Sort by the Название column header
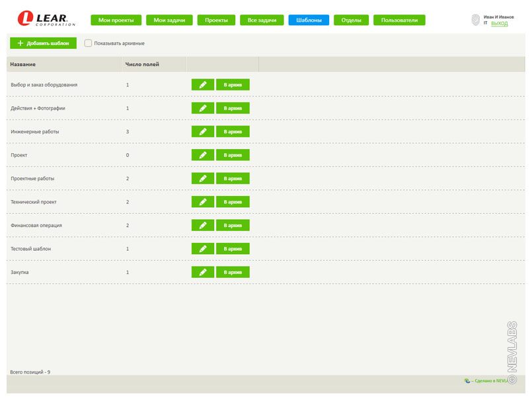Image resolution: width=532 pixels, height=400 pixels. coord(23,64)
